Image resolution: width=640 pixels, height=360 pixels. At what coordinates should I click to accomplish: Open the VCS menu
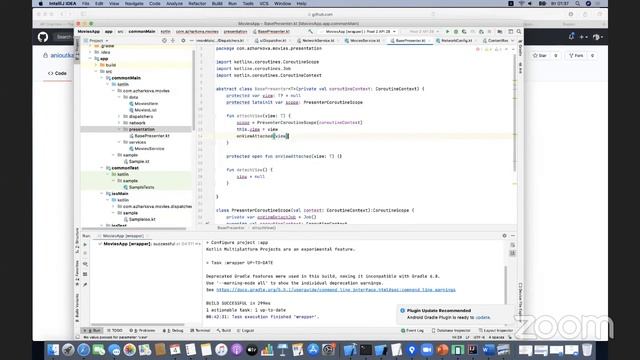(264, 3)
